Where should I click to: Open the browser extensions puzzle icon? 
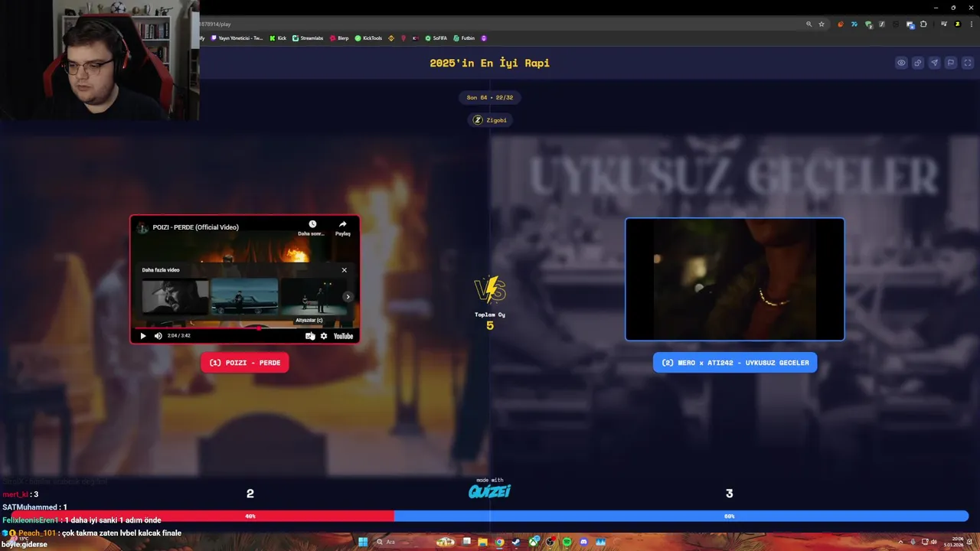click(923, 24)
